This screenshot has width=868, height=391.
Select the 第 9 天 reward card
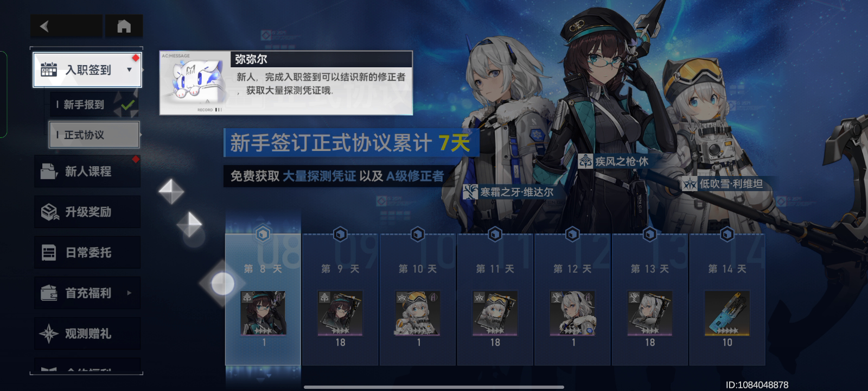(340, 300)
